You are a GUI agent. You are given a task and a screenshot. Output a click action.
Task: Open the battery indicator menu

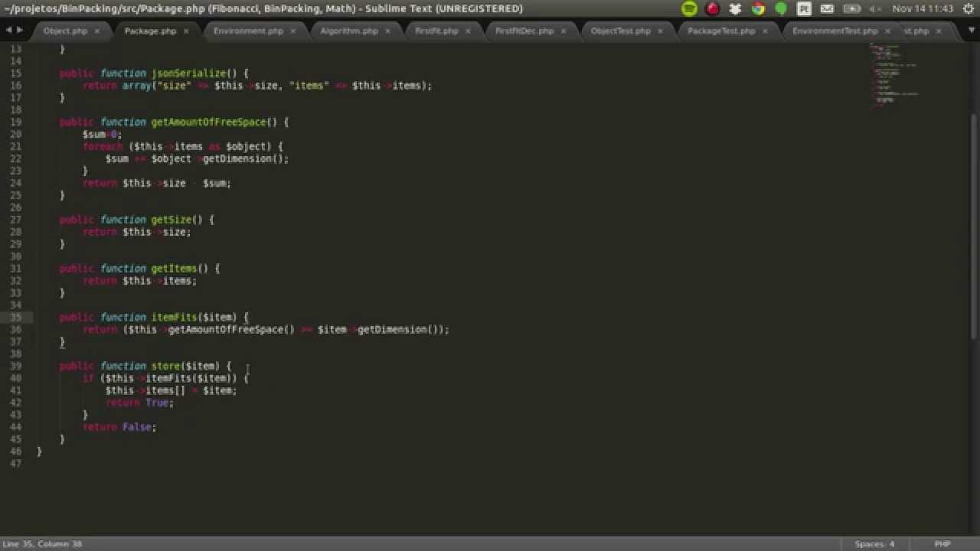pyautogui.click(x=852, y=9)
